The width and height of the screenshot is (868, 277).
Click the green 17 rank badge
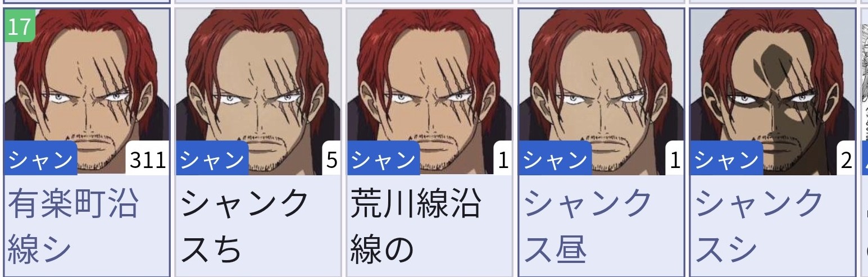(x=20, y=26)
